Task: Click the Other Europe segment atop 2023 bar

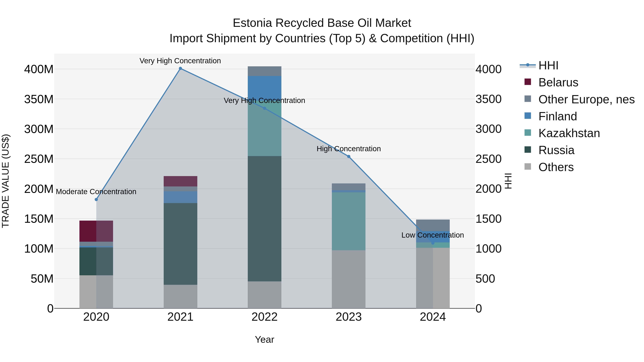Action: 349,187
